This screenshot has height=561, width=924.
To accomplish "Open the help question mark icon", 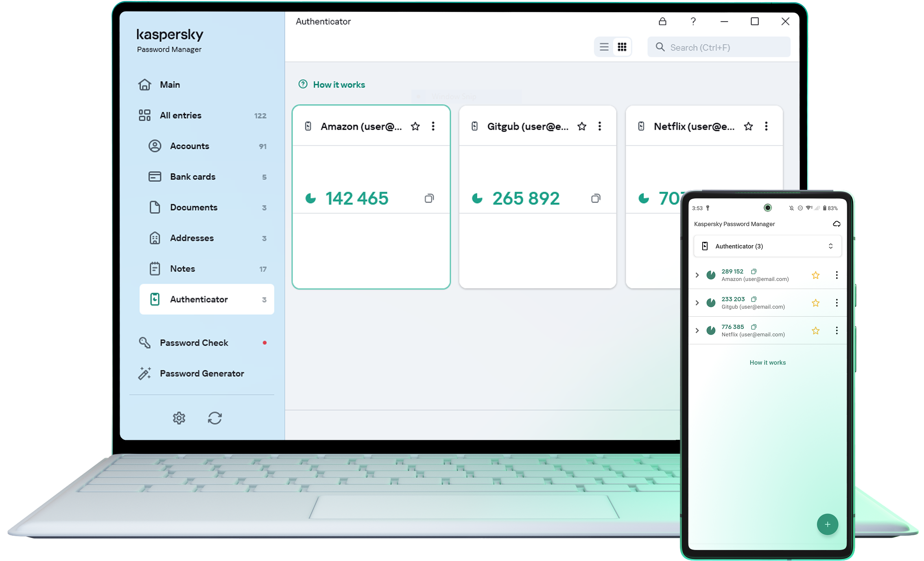I will [693, 22].
